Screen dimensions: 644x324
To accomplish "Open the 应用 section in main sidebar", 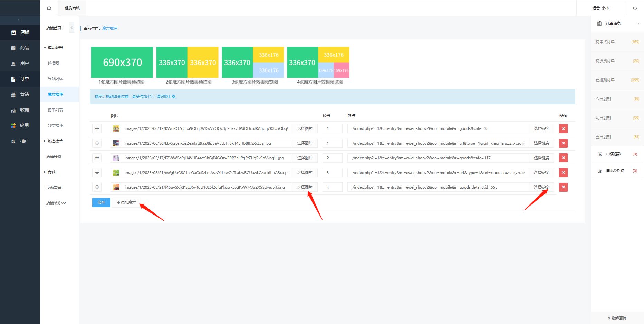I will (20, 125).
